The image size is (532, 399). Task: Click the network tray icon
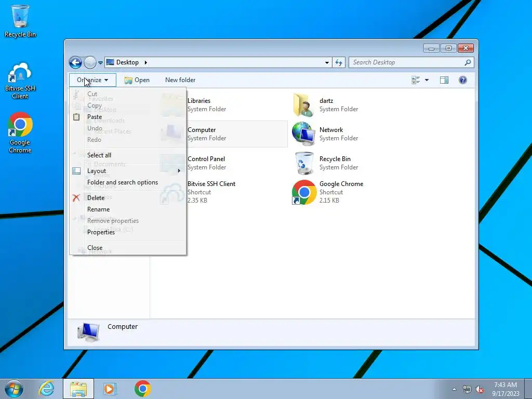point(467,389)
